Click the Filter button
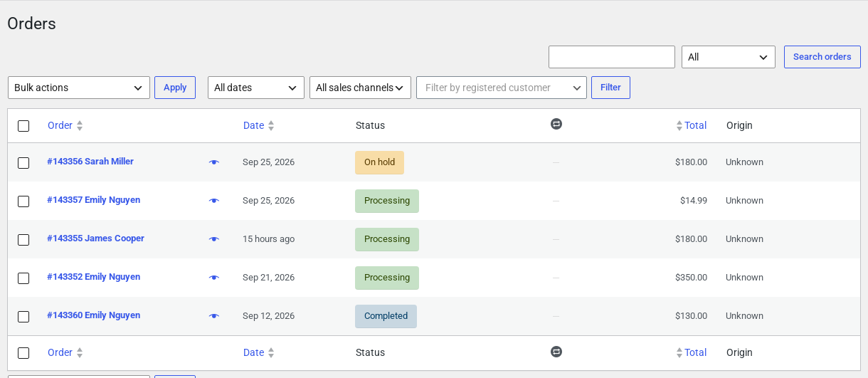The width and height of the screenshot is (868, 378). 610,88
